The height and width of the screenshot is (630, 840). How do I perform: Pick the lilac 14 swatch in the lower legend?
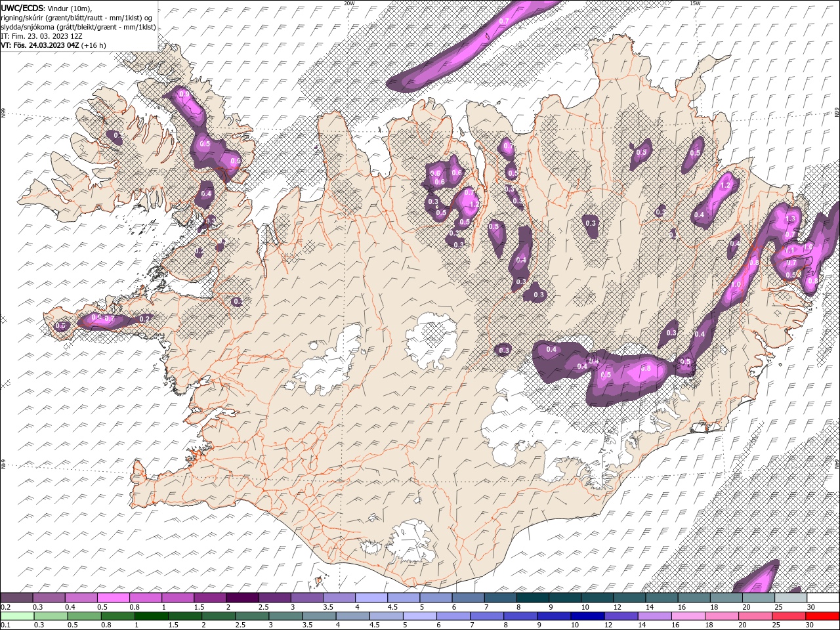pyautogui.click(x=654, y=616)
